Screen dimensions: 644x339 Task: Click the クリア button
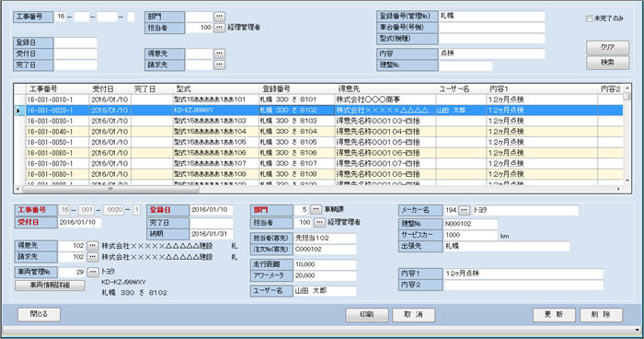(607, 47)
